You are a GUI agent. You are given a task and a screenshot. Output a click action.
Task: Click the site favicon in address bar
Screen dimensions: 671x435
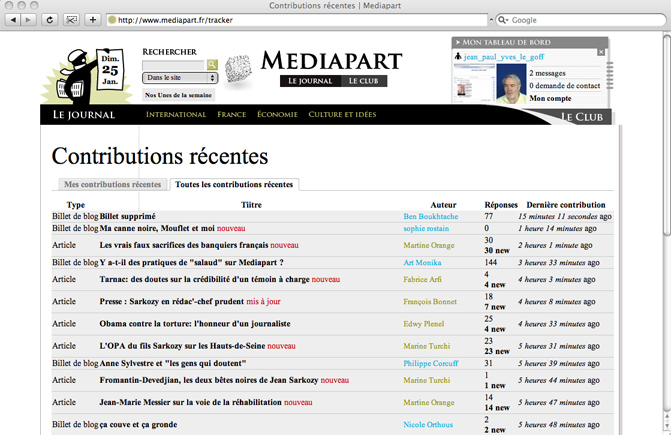point(112,20)
